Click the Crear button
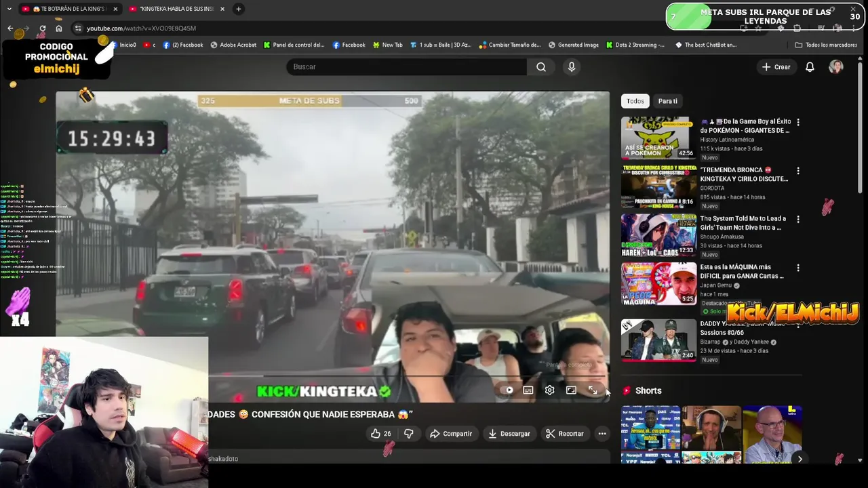868x488 pixels. pyautogui.click(x=776, y=67)
